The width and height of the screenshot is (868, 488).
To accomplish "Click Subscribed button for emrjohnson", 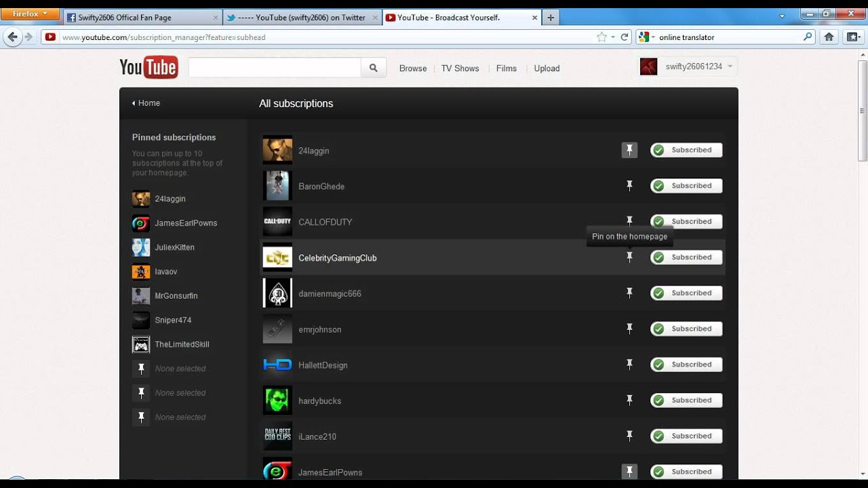I will tap(686, 329).
